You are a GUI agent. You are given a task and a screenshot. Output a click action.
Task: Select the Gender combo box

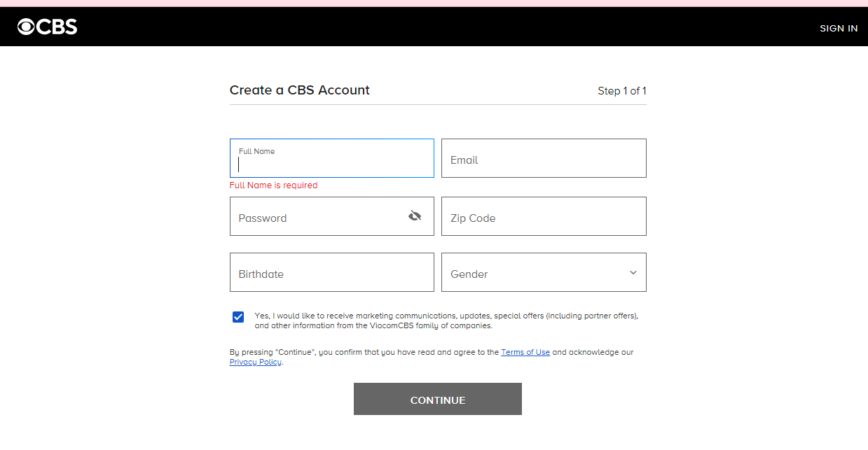pos(544,272)
